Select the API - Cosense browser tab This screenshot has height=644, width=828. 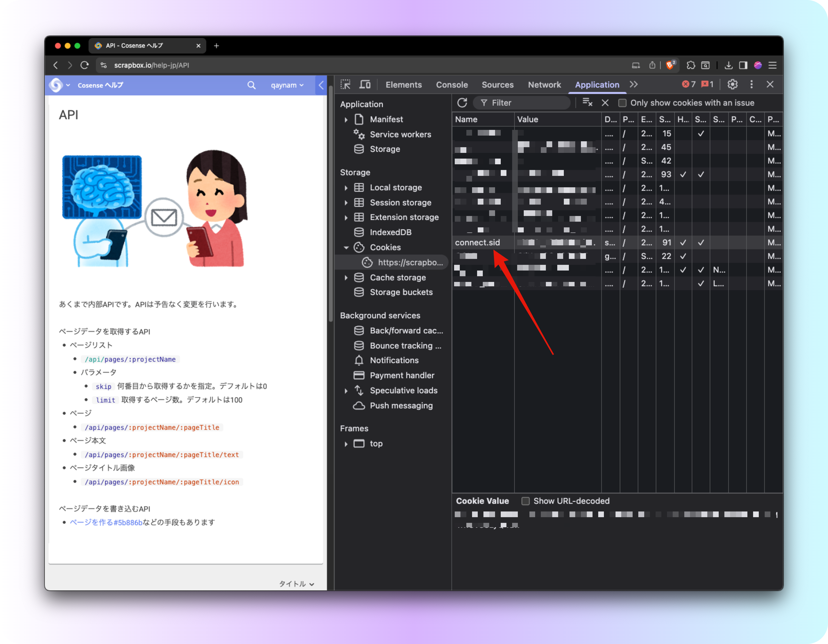147,46
